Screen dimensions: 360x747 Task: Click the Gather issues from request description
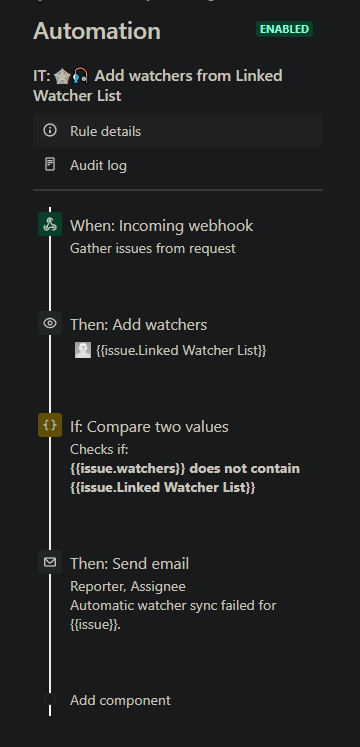coord(153,248)
